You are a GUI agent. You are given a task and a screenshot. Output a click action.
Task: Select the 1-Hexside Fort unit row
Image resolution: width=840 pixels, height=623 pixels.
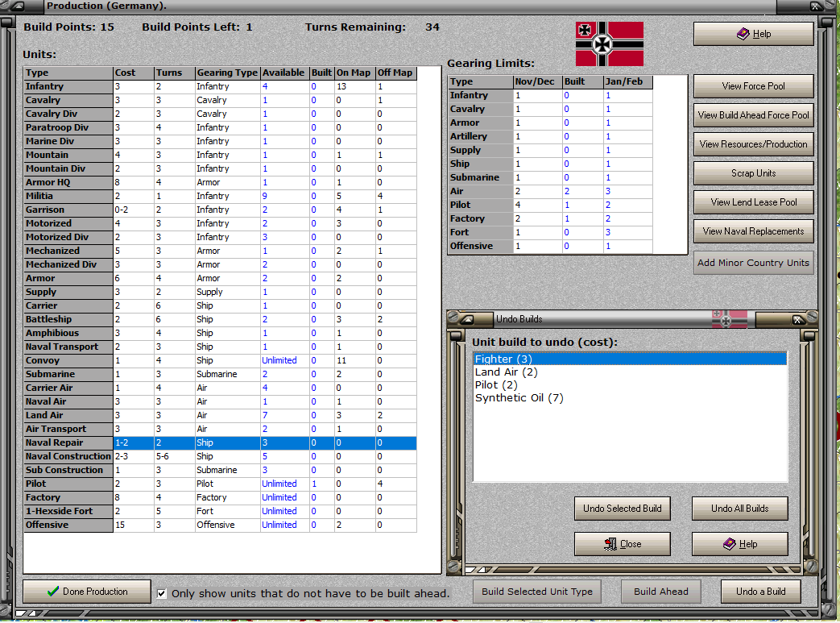coord(220,512)
